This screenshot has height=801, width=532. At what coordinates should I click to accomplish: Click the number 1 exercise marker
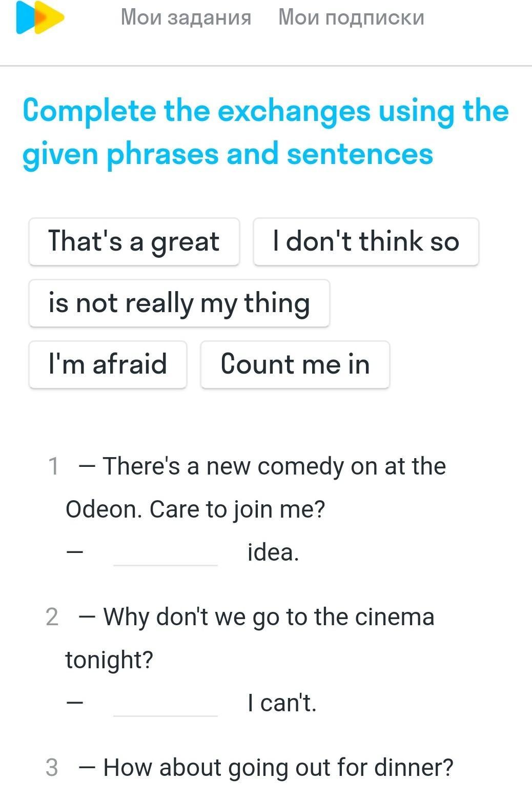point(53,466)
